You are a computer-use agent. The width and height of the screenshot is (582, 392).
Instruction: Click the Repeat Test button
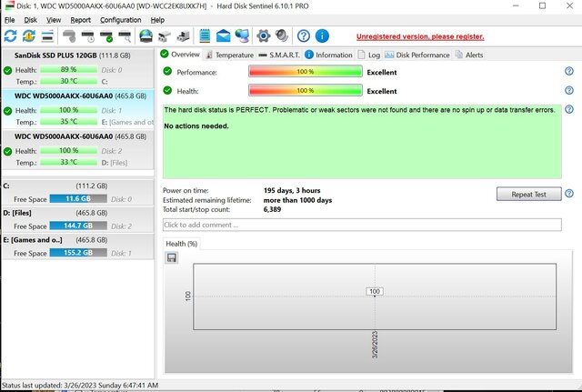[528, 195]
